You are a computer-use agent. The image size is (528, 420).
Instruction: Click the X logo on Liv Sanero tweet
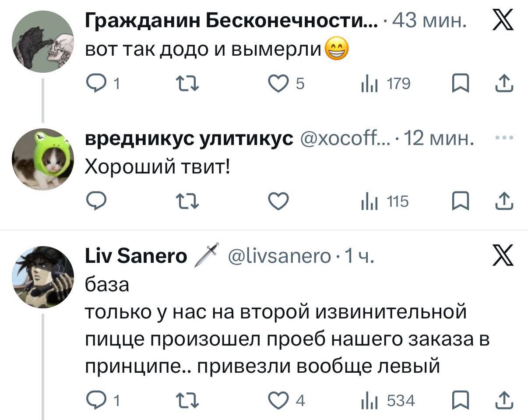point(503,256)
